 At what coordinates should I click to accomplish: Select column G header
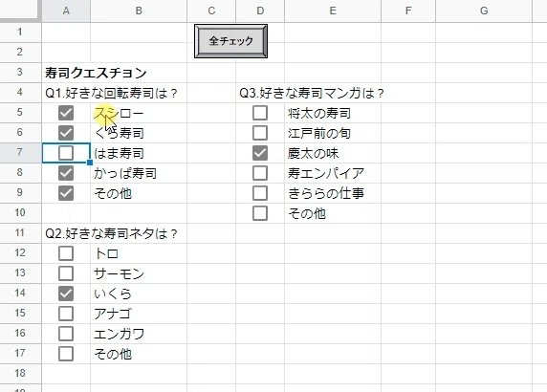484,11
